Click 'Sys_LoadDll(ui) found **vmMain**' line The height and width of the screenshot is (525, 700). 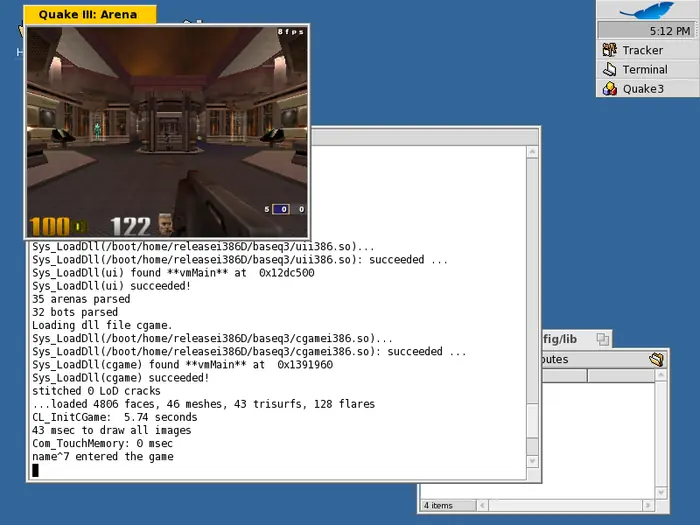173,273
